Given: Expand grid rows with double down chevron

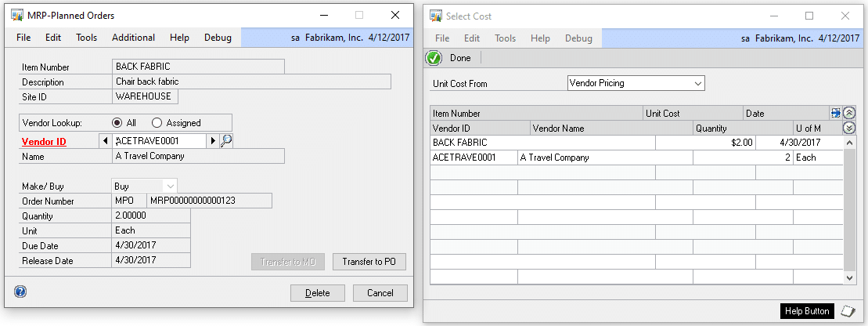Looking at the screenshot, I should 849,129.
